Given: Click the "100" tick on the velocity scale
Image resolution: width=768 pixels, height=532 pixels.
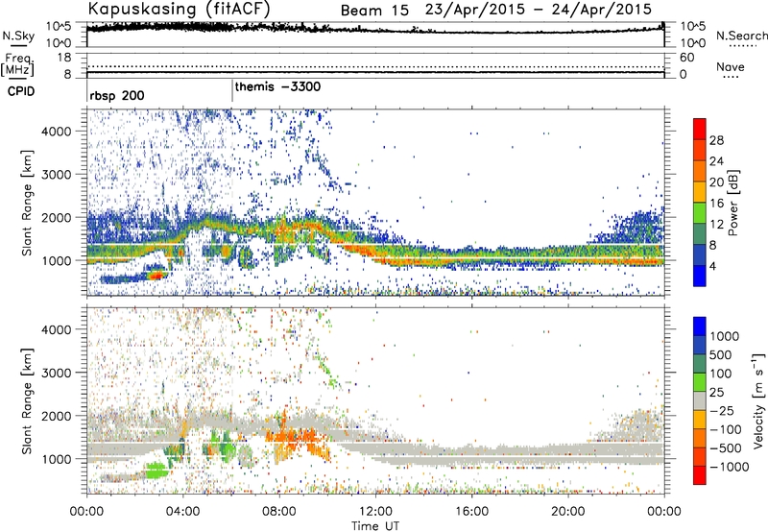Looking at the screenshot, I should coord(721,374).
